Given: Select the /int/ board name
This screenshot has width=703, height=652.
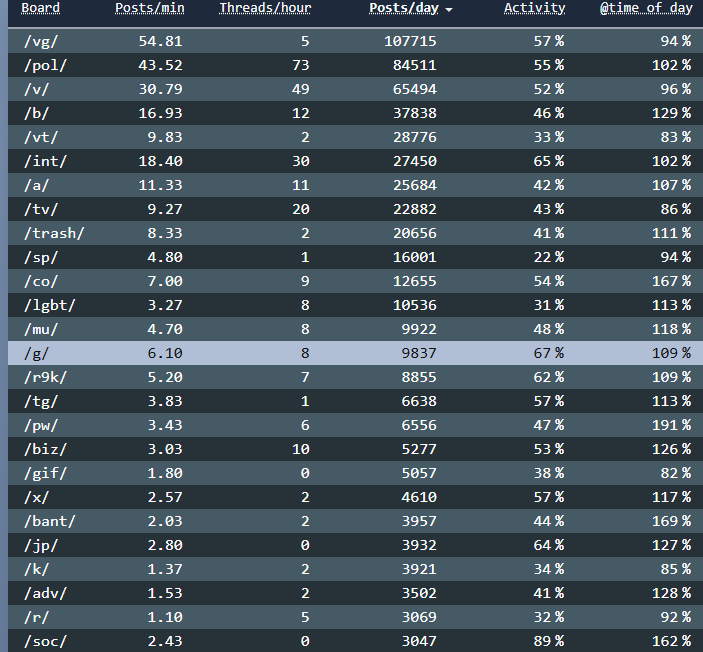Looking at the screenshot, I should [45, 161].
